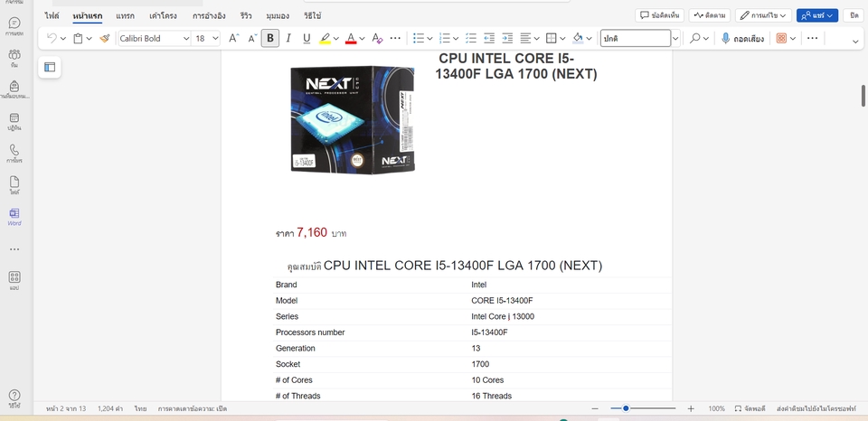The width and height of the screenshot is (868, 421).
Task: Click the Decrease Indent icon
Action: point(489,38)
